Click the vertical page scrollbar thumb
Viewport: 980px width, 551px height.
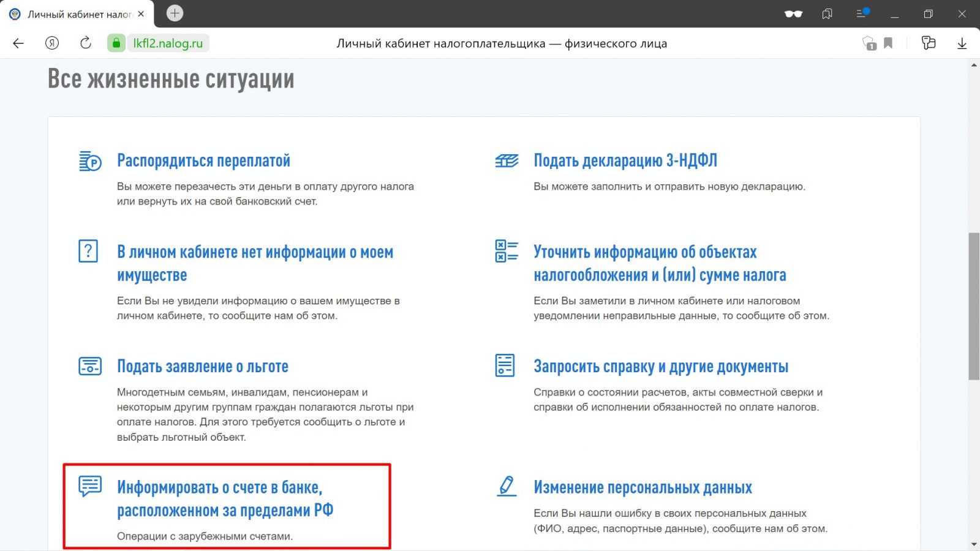(x=973, y=306)
